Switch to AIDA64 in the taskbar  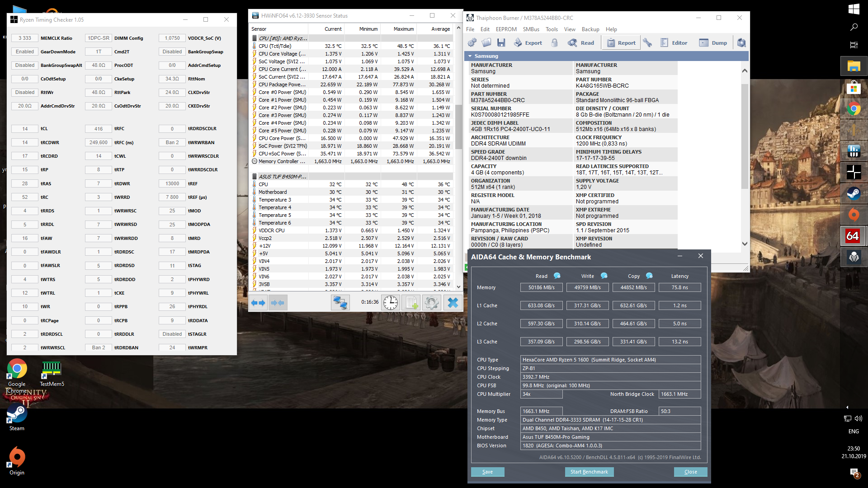[x=854, y=236]
